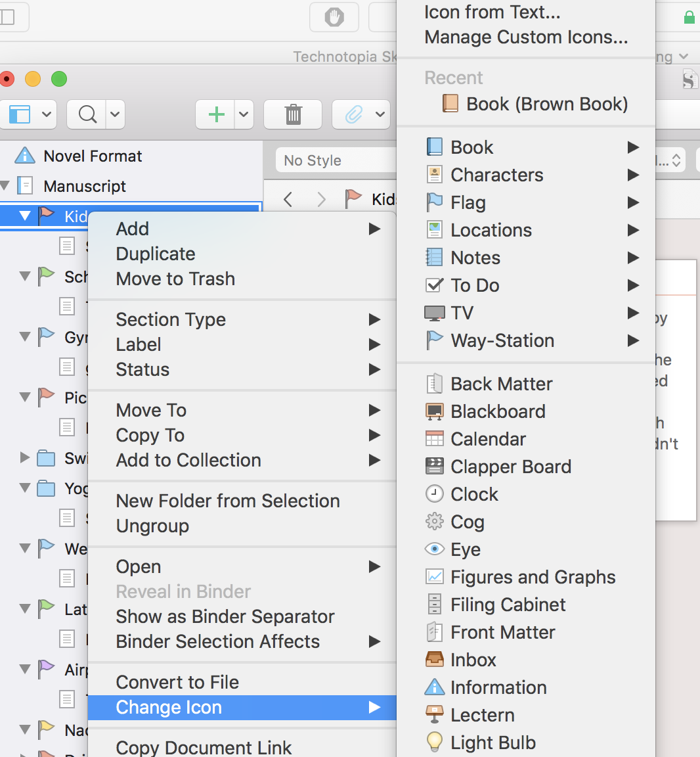Viewport: 700px width, 757px height.
Task: Select Copy Document Link
Action: (242, 746)
